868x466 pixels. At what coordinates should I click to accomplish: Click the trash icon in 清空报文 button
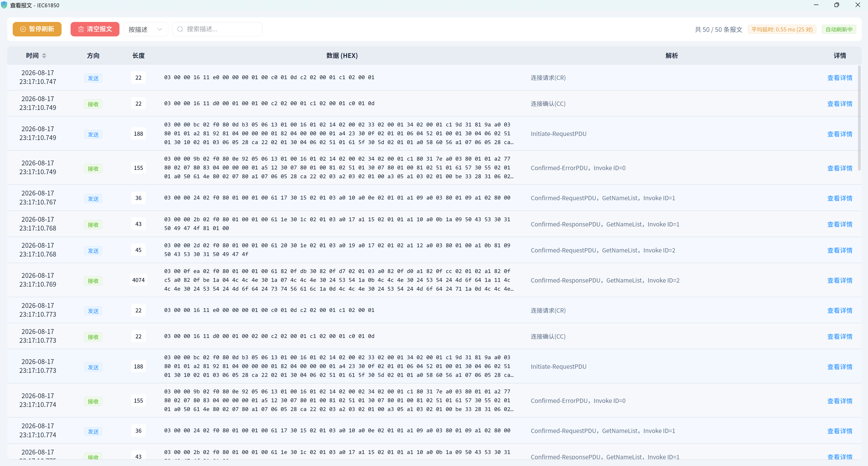pyautogui.click(x=81, y=29)
